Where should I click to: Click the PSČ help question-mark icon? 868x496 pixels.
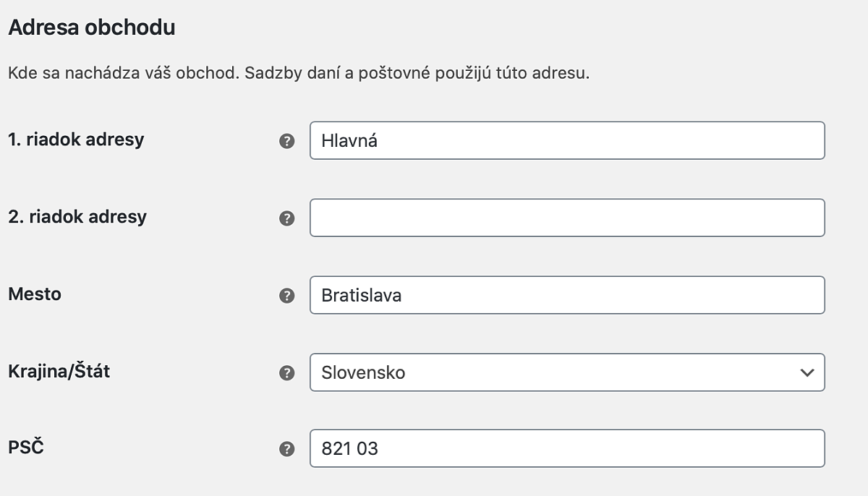[x=287, y=450]
